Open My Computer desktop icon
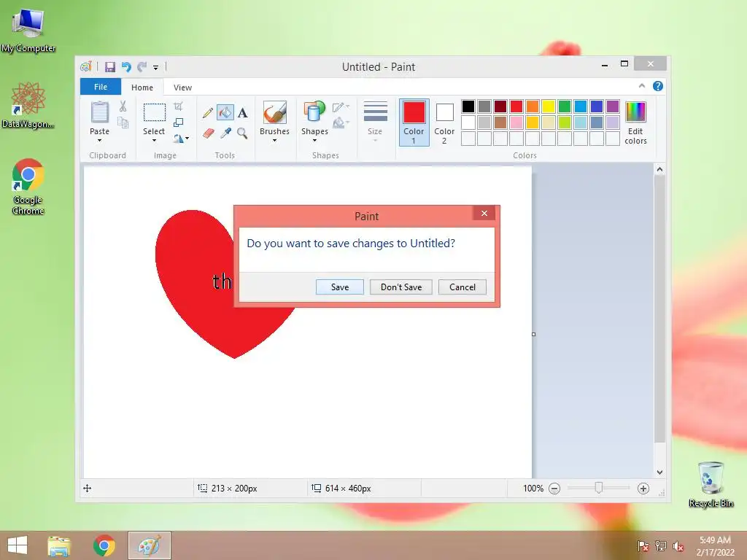This screenshot has height=560, width=747. point(28,29)
